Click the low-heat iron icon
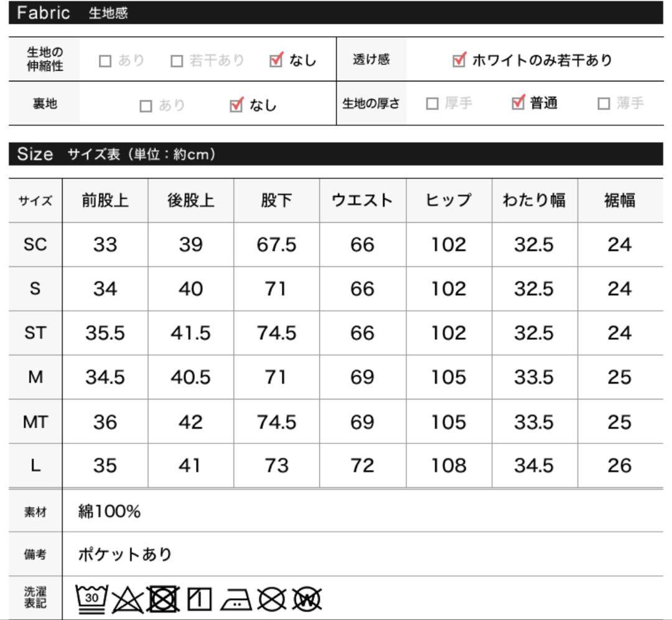 (236, 599)
